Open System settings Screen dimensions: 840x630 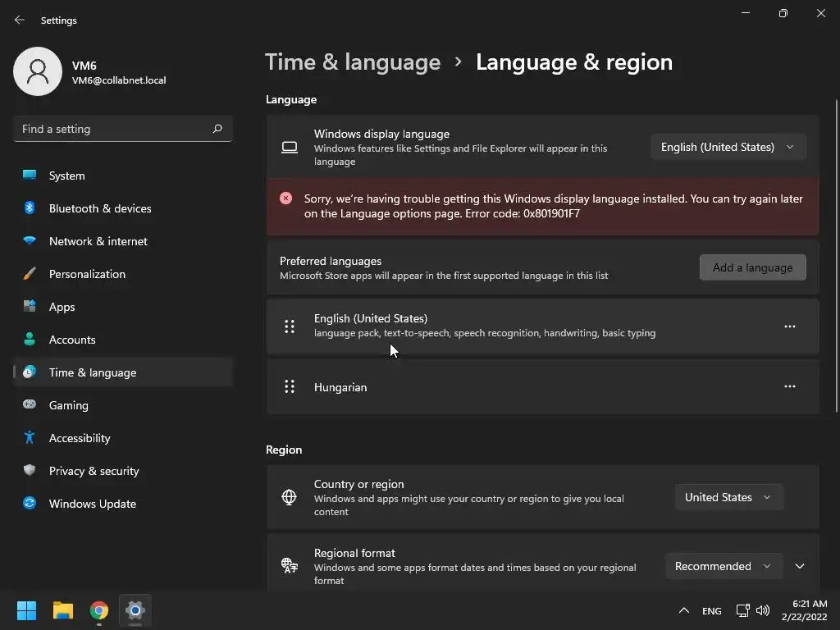click(x=123, y=176)
